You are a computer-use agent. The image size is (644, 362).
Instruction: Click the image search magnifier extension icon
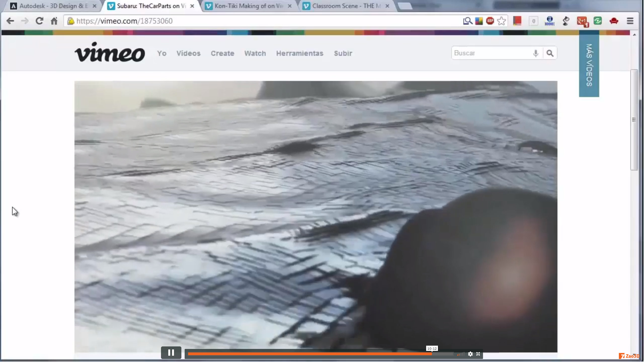(x=468, y=21)
